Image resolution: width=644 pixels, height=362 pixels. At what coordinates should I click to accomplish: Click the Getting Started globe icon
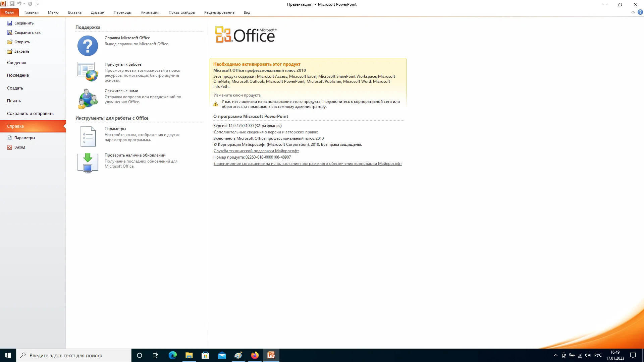tap(88, 72)
